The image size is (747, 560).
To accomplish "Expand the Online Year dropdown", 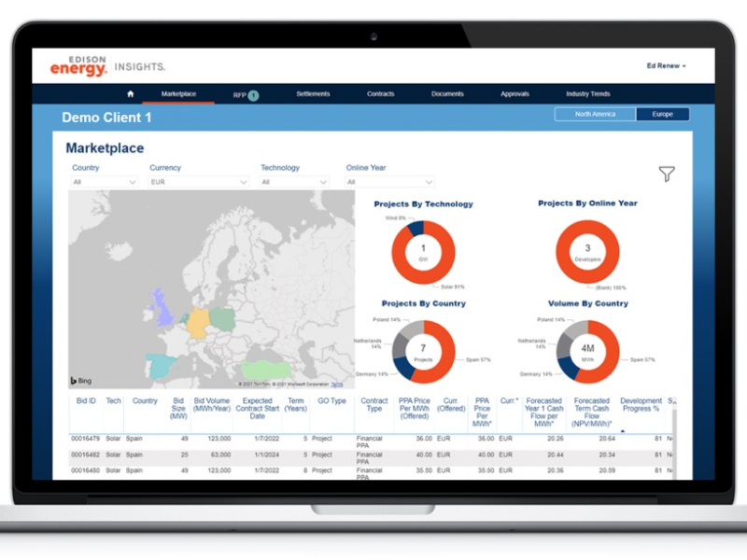I will click(389, 183).
